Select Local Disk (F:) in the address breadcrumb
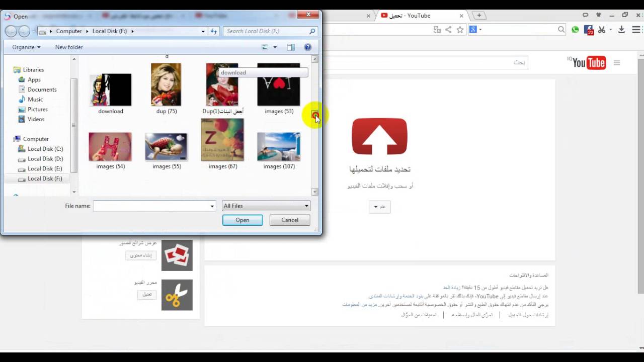 110,31
